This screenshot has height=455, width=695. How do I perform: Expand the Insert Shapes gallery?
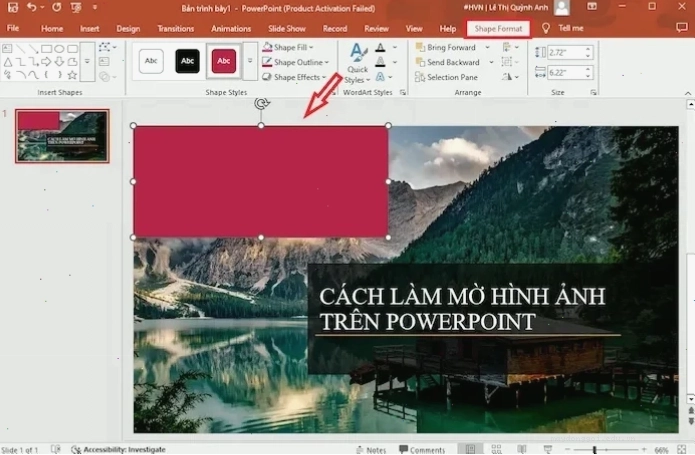tap(87, 62)
